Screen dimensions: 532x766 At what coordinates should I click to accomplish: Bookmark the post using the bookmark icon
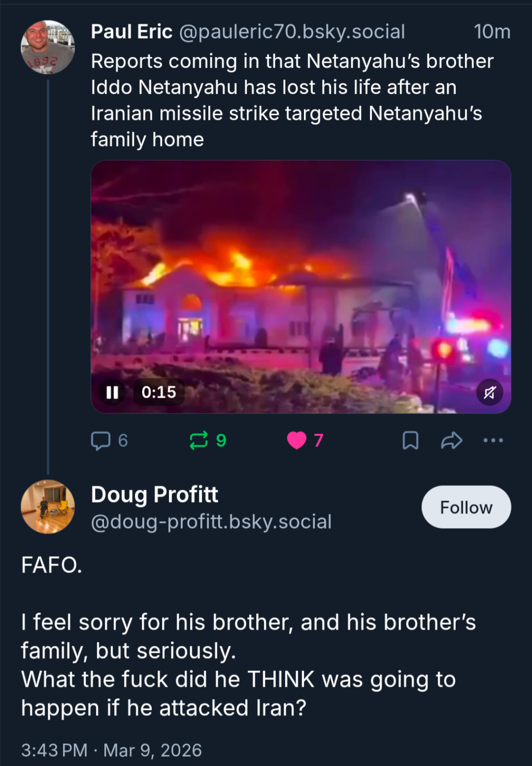[x=411, y=441]
